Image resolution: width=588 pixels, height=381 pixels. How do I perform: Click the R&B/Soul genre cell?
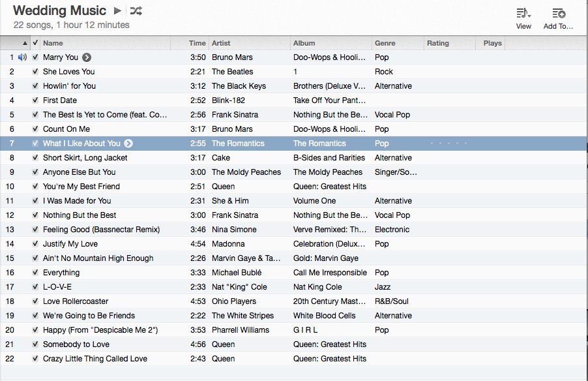tap(392, 301)
